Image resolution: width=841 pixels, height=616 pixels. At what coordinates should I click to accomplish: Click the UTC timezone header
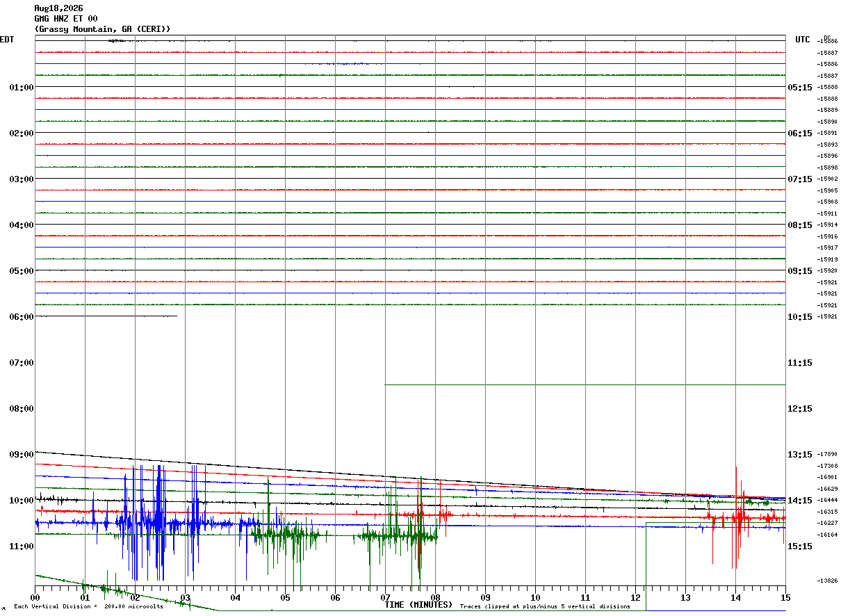(803, 40)
